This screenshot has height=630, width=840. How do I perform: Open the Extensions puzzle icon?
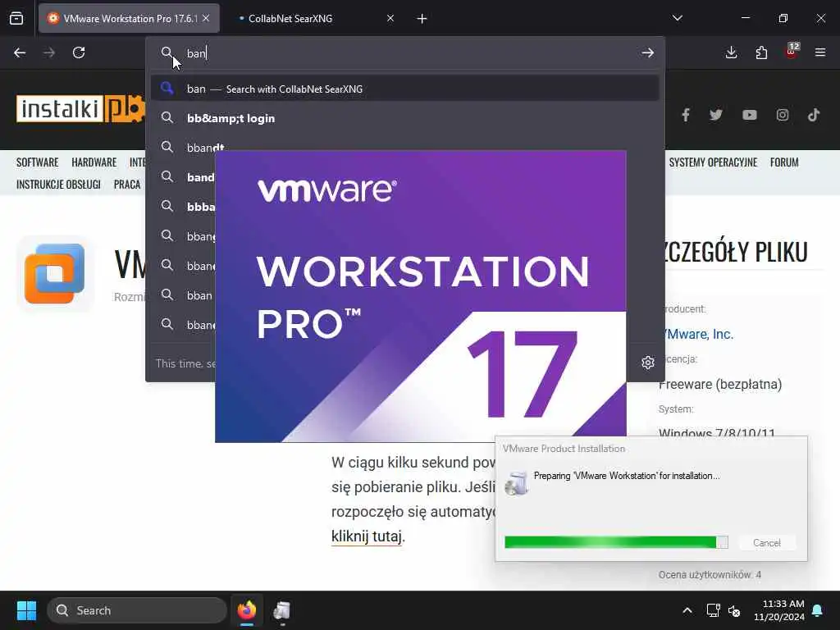tap(761, 52)
